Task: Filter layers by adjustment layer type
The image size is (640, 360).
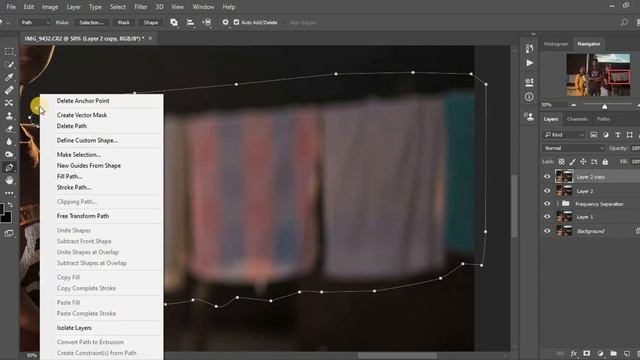Action: click(x=606, y=135)
